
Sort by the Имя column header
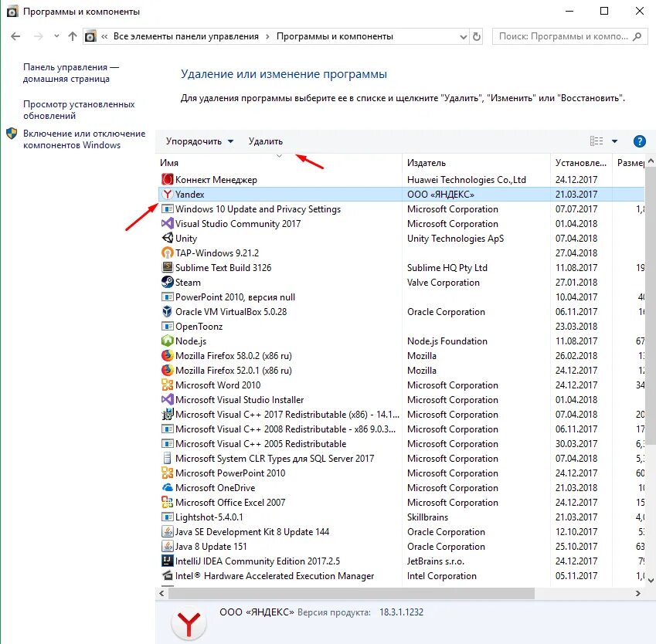click(279, 163)
